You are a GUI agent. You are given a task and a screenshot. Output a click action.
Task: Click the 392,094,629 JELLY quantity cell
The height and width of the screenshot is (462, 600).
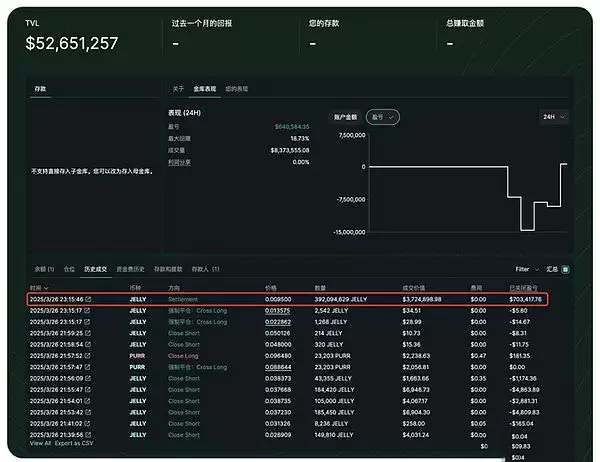pos(341,299)
